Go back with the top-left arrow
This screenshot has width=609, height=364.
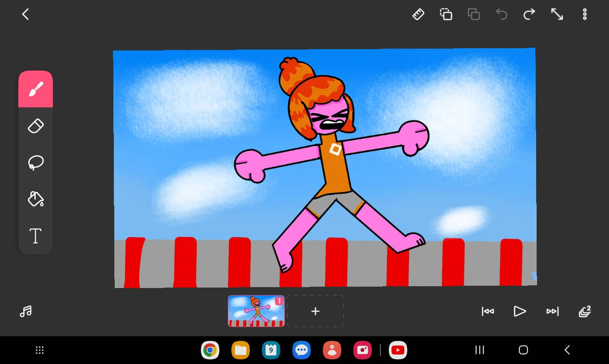point(25,14)
